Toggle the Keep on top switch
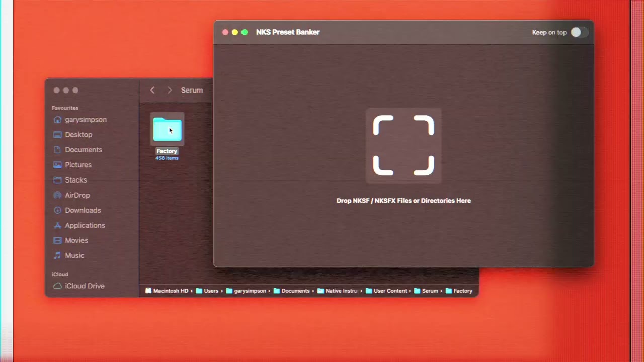The image size is (644, 362). coord(579,32)
